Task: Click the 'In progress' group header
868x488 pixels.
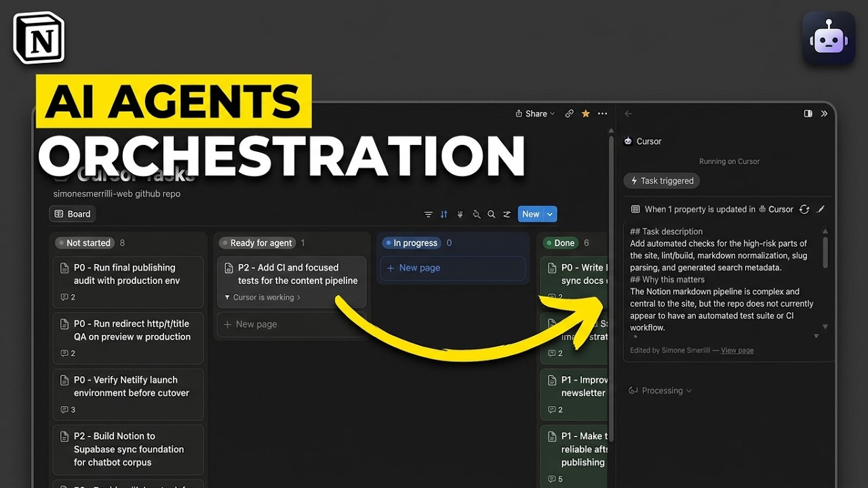Action: (x=412, y=243)
